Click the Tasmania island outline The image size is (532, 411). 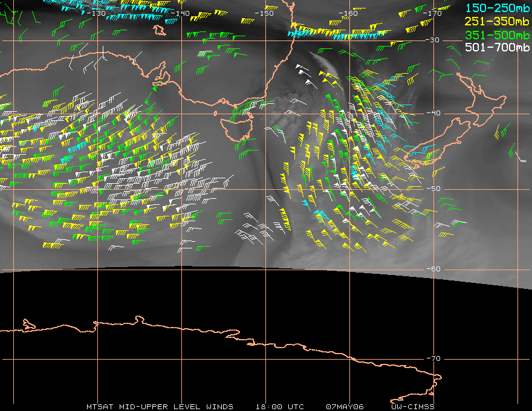coord(236,129)
